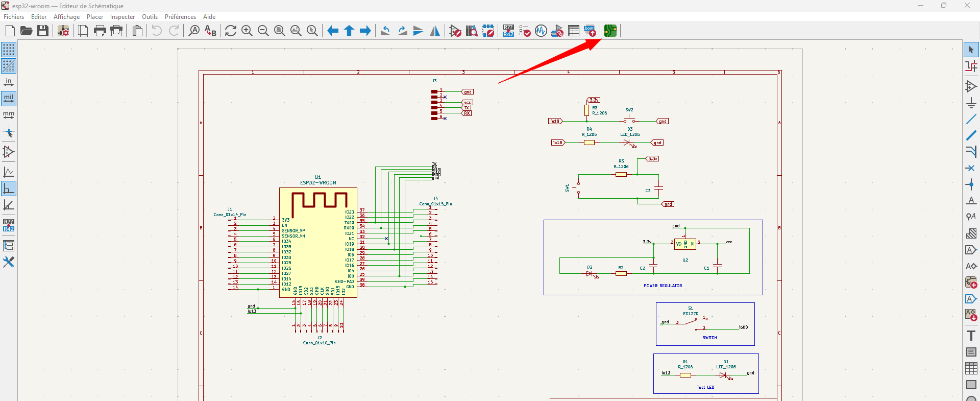The image size is (980, 401).
Task: Open schematic in PCB editor
Action: tap(610, 31)
